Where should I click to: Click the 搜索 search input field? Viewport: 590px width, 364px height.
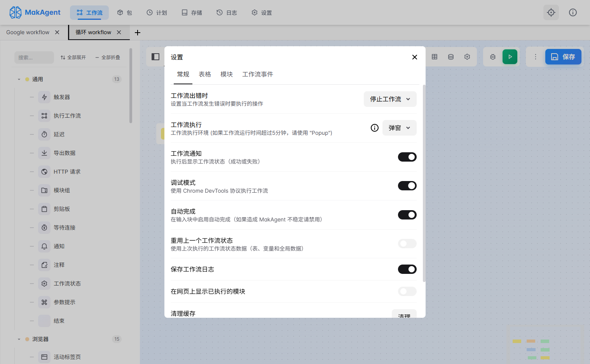click(x=34, y=57)
